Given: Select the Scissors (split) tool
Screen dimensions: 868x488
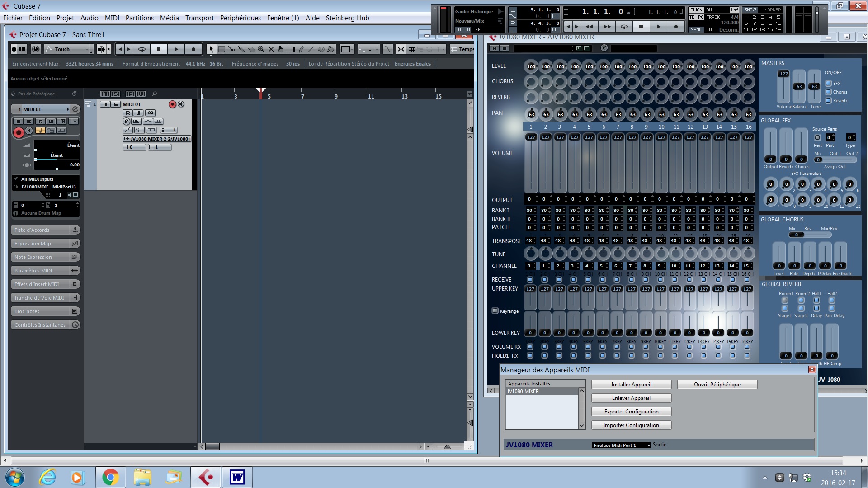Looking at the screenshot, I should 231,49.
